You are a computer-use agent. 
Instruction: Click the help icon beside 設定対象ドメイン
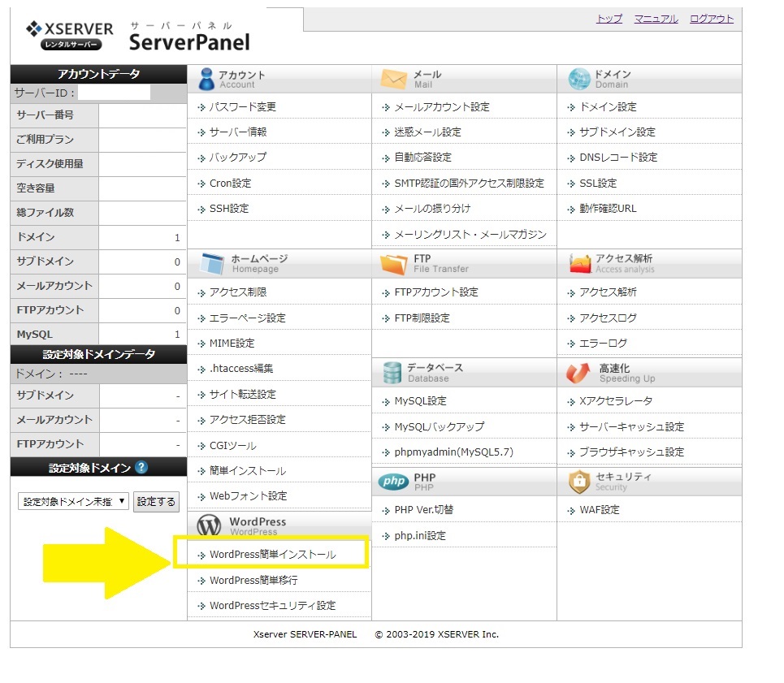141,467
